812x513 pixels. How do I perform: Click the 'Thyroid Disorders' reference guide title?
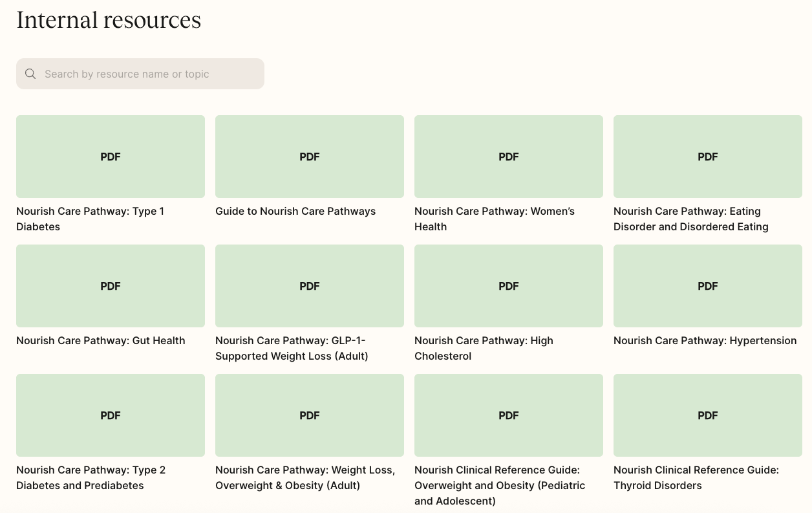click(x=696, y=477)
